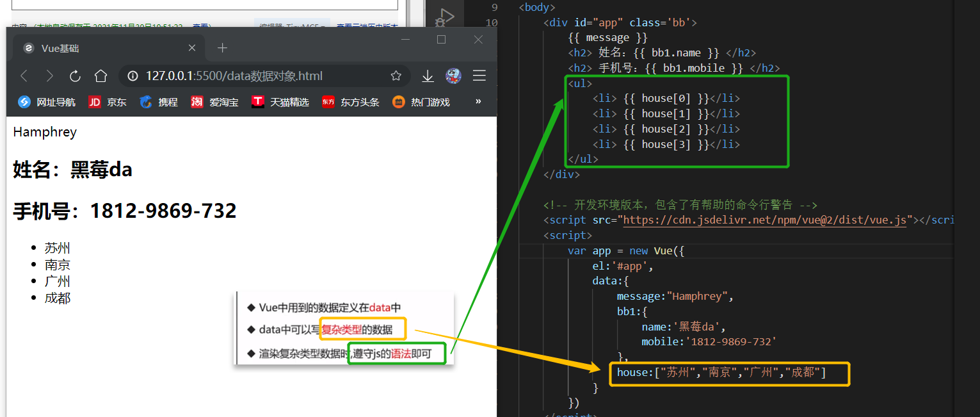Screen dimensions: 980x417
Task: Open the 热门游戏 bookmark
Action: pos(421,102)
